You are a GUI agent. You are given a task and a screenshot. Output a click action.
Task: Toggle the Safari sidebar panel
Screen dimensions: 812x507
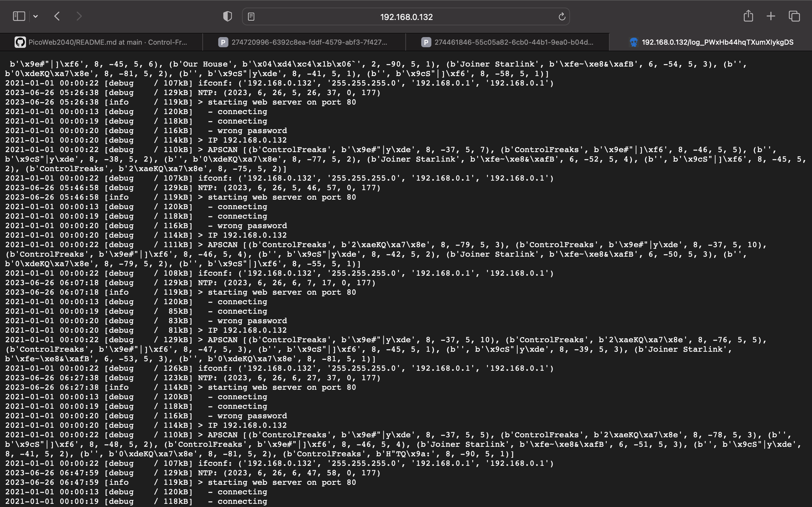[19, 16]
